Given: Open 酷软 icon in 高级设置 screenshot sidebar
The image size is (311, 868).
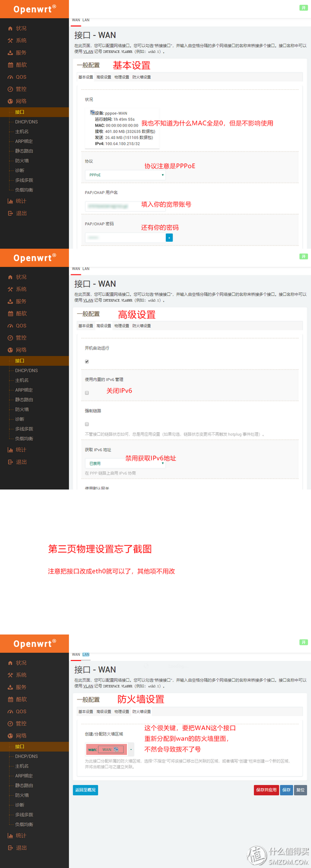Looking at the screenshot, I should click(10, 313).
